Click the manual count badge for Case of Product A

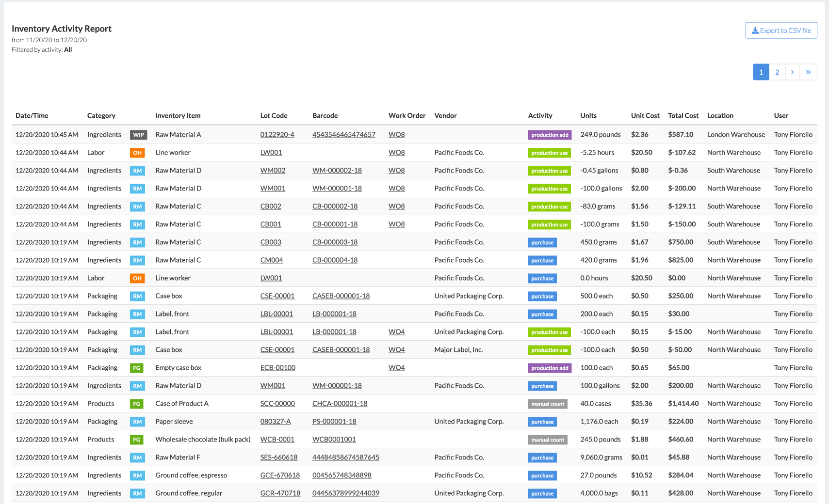548,403
